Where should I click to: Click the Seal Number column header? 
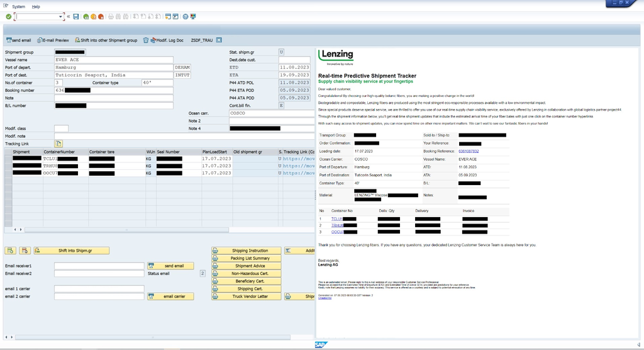[x=178, y=152]
